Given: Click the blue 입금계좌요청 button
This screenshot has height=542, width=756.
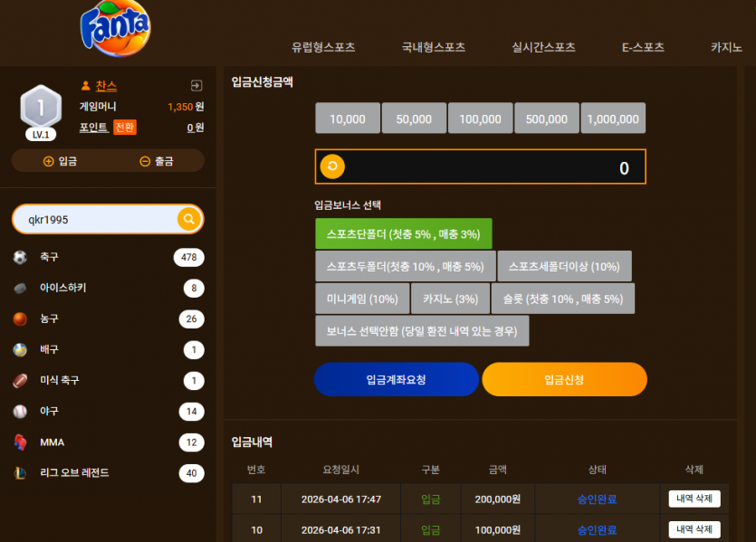Looking at the screenshot, I should (397, 380).
